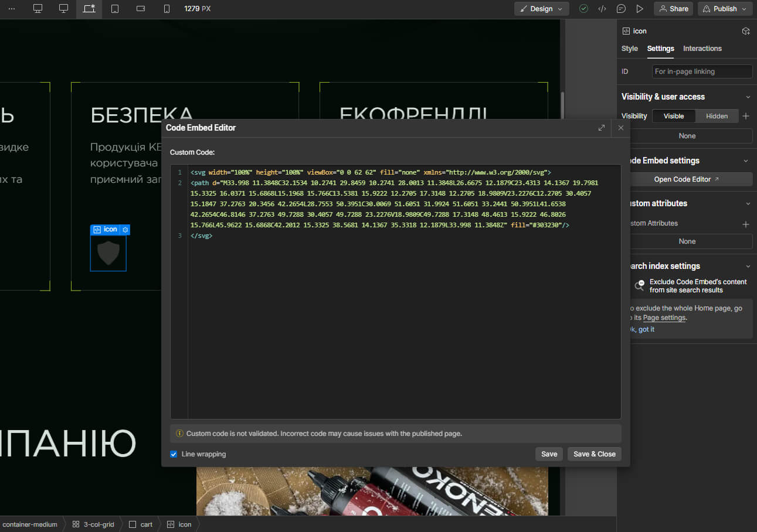Open the Design mode dropdown
Screen dimensions: 757x532
coord(542,9)
